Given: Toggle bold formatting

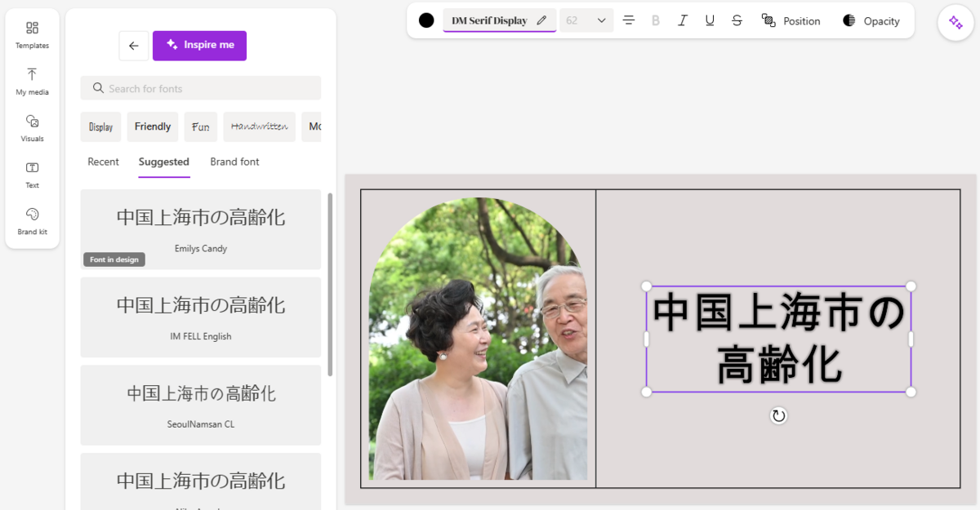Looking at the screenshot, I should [x=656, y=20].
